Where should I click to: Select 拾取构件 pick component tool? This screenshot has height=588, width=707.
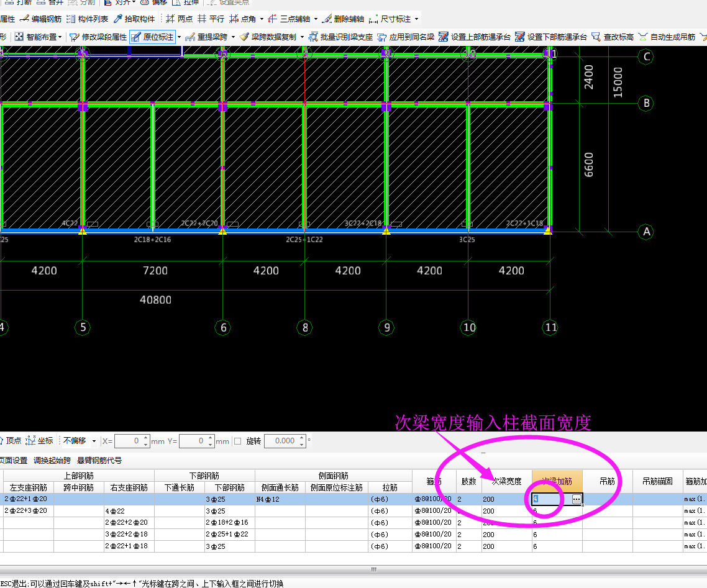[134, 19]
